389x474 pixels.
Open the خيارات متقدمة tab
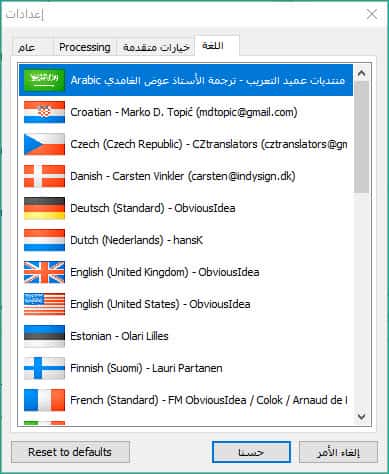click(x=156, y=47)
